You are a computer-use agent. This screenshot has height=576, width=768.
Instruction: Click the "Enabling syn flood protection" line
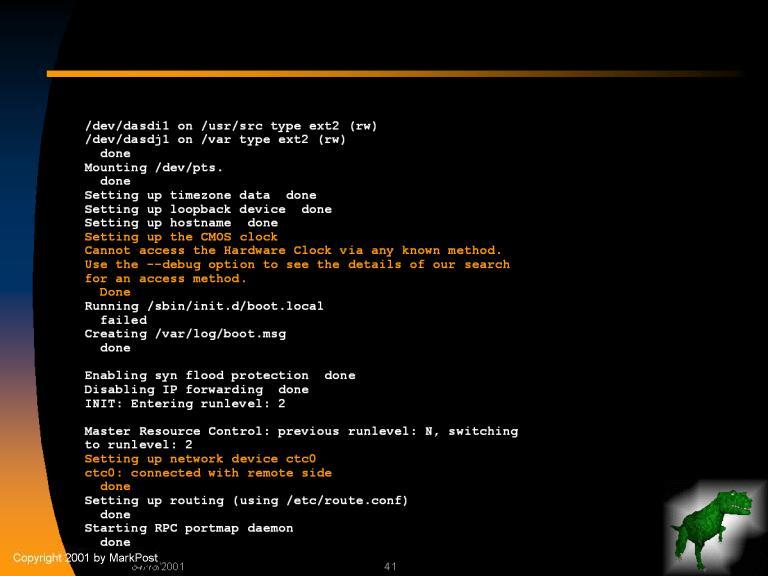(x=219, y=376)
